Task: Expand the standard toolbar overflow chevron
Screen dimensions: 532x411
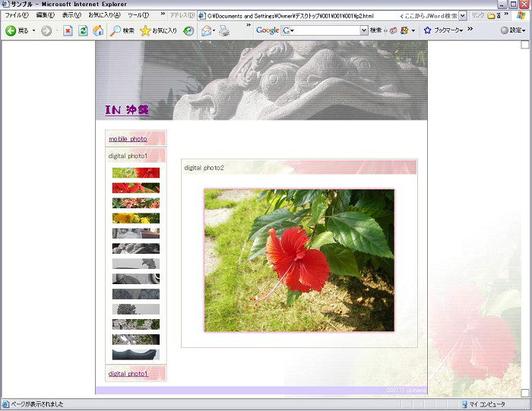Action: click(x=249, y=25)
